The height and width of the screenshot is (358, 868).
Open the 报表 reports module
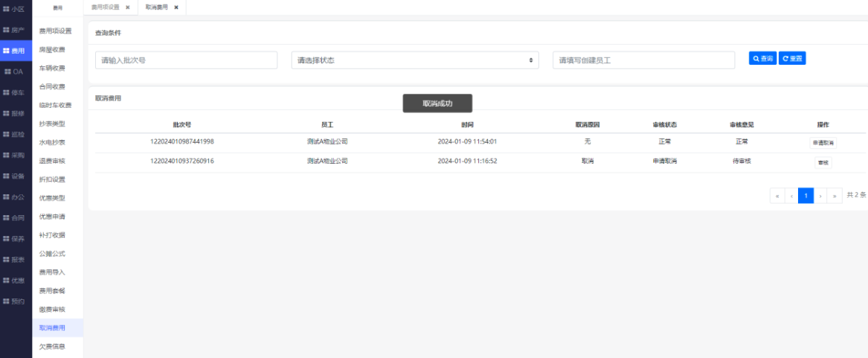click(x=15, y=260)
